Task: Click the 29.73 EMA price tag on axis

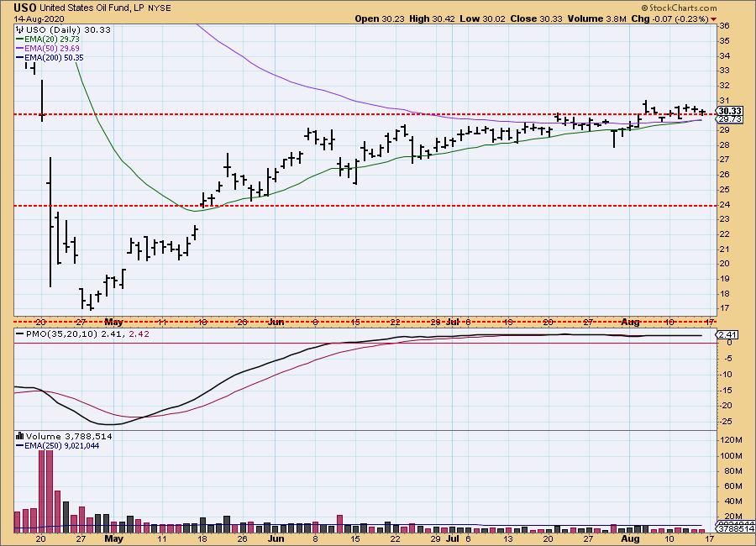Action: pyautogui.click(x=729, y=118)
